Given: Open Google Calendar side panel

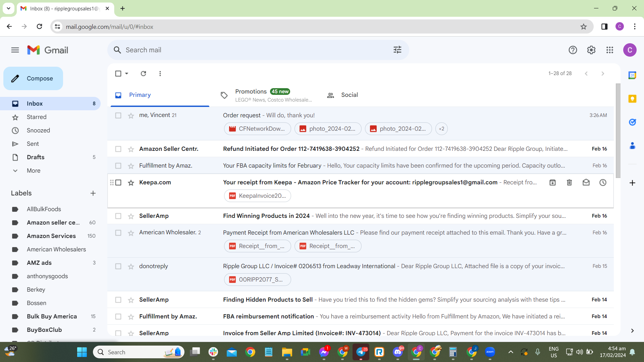Looking at the screenshot, I should tap(632, 75).
